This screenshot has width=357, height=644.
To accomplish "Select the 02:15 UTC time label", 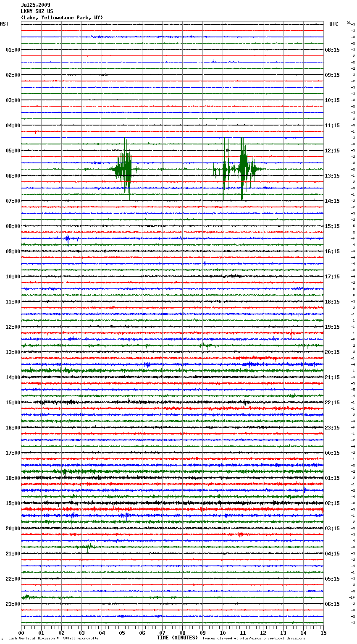I will (332, 503).
